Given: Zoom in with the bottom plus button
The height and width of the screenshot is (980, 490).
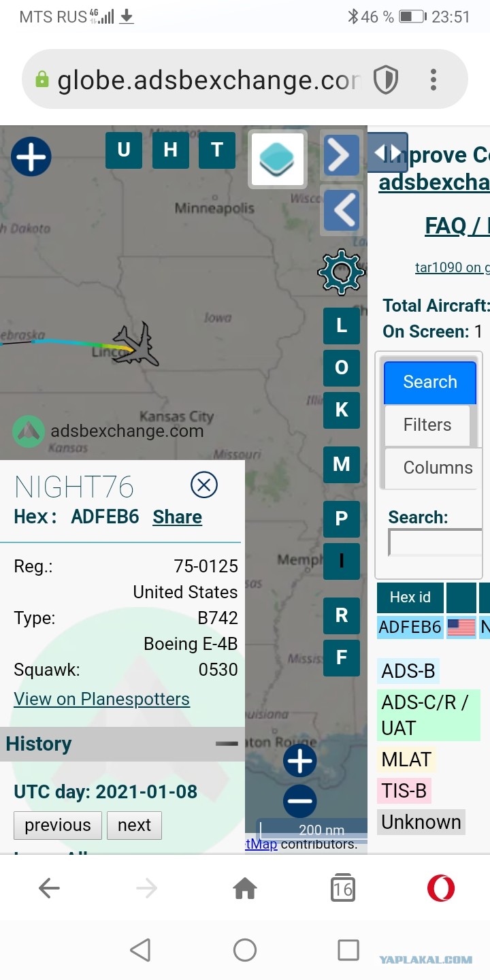Looking at the screenshot, I should coord(299,761).
